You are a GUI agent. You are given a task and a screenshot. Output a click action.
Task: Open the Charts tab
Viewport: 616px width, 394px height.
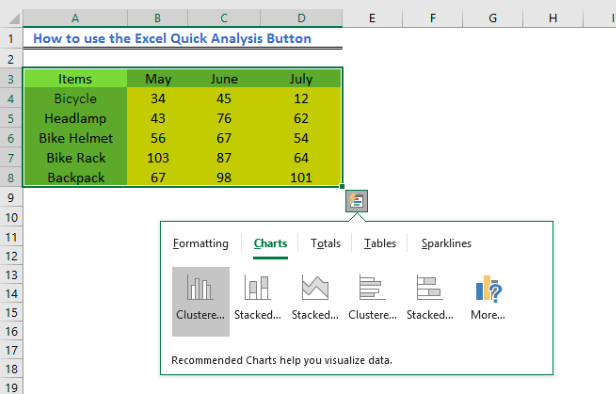[x=270, y=244]
